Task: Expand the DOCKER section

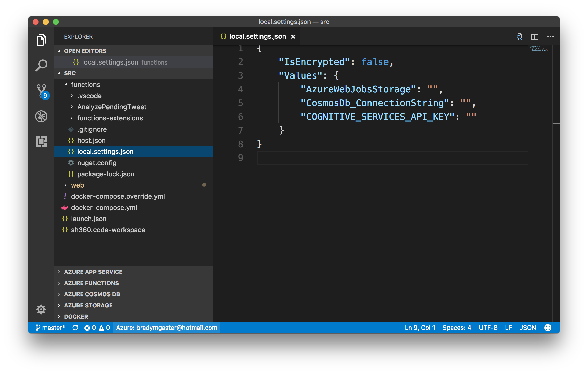Action: (60, 317)
